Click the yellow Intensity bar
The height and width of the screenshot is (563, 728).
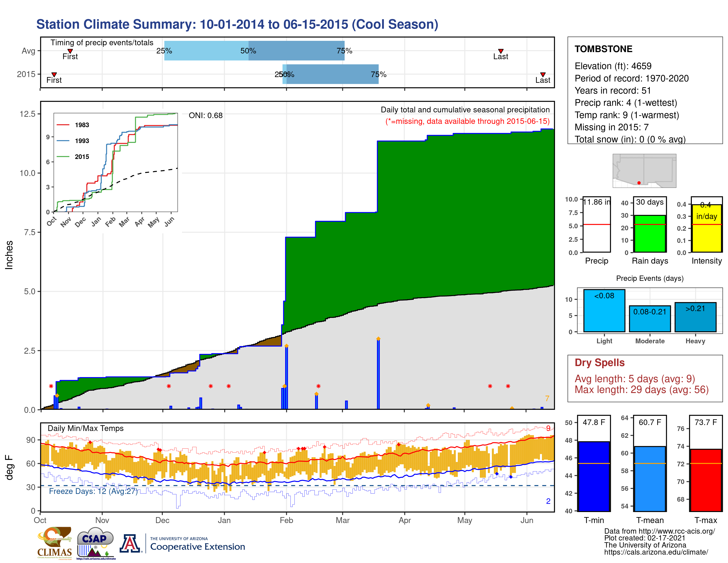tap(706, 228)
